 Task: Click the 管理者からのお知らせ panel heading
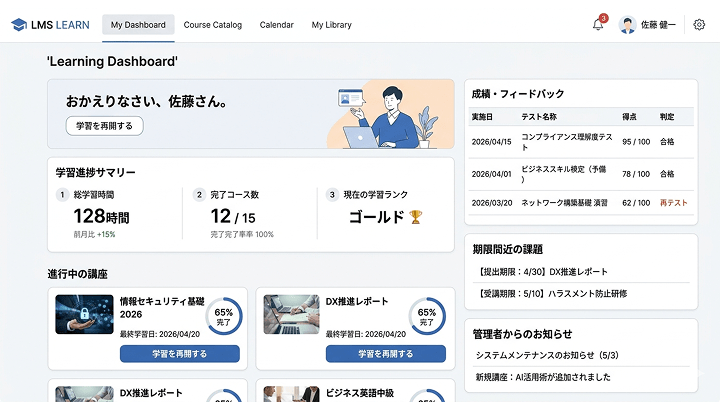[522, 334]
